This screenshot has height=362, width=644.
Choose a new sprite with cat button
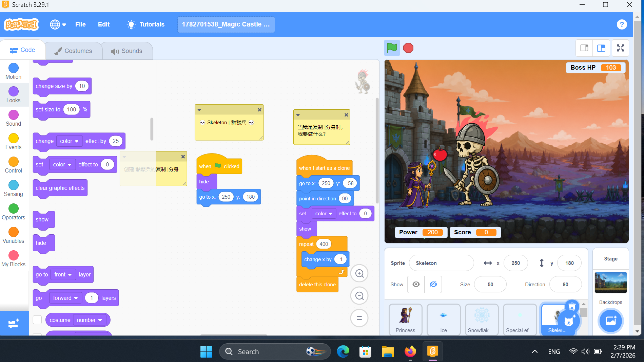tap(569, 321)
